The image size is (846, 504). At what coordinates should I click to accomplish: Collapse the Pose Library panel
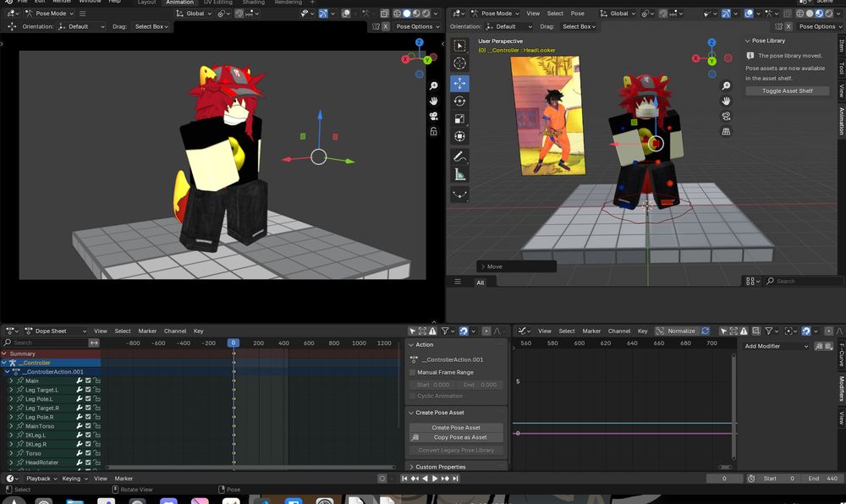pyautogui.click(x=747, y=41)
